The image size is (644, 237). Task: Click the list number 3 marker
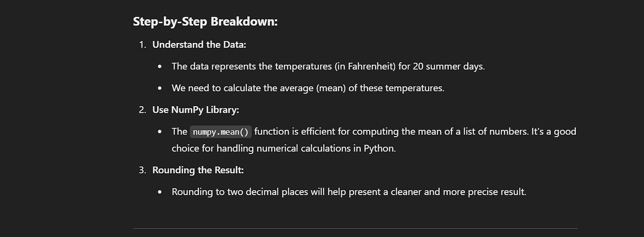[142, 170]
